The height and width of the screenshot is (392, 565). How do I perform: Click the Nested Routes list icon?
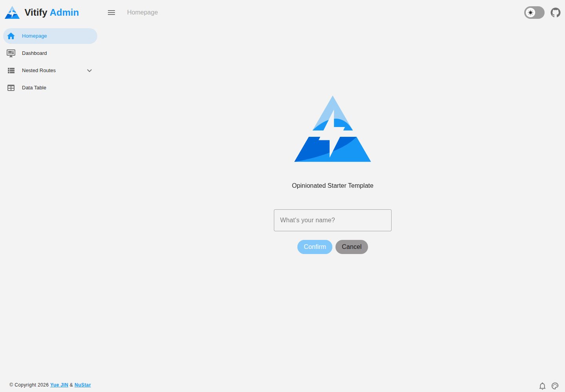click(11, 71)
